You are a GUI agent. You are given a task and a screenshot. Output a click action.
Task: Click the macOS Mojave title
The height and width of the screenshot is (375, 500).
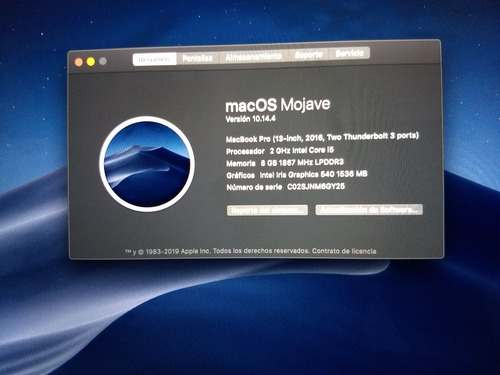pos(278,105)
